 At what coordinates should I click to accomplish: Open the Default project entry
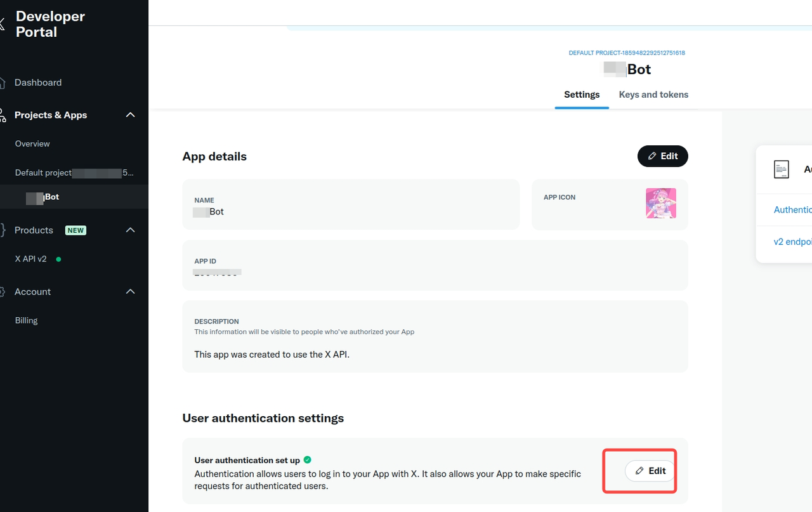coord(74,173)
